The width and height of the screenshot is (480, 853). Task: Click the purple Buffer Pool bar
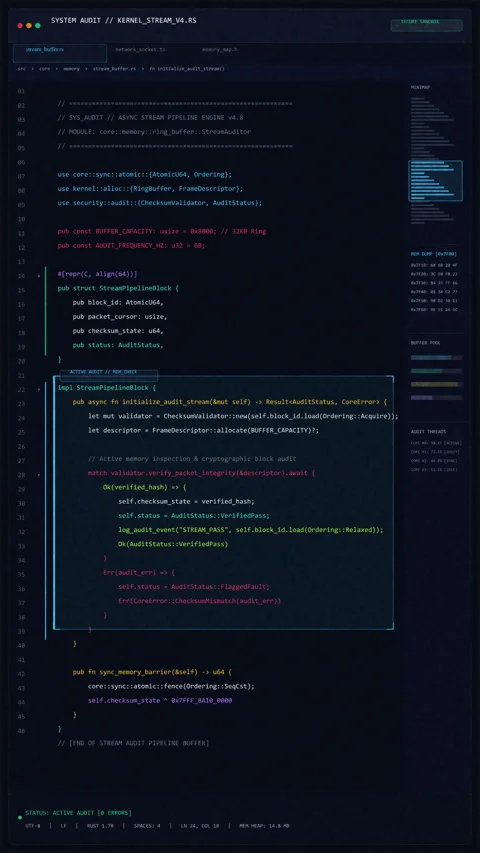point(436,398)
